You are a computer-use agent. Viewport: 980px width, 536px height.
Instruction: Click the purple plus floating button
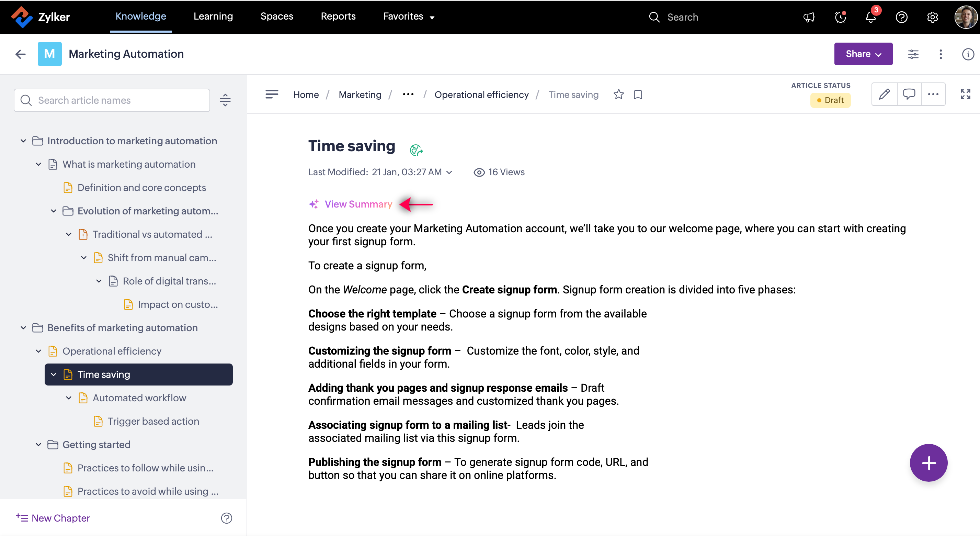coord(928,463)
